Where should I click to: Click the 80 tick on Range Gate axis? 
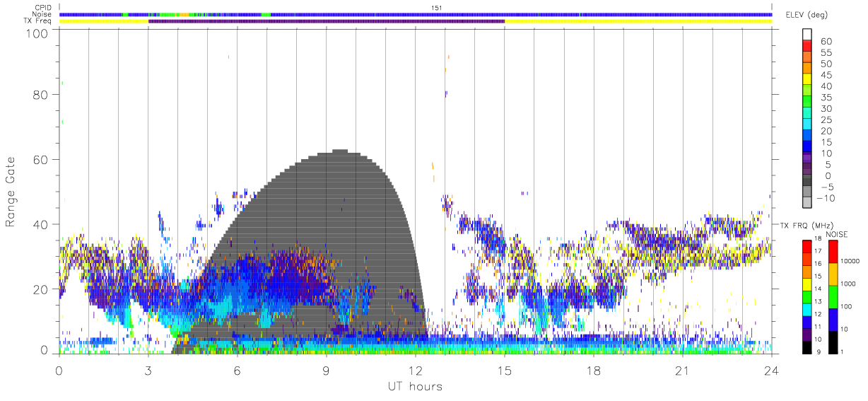pyautogui.click(x=40, y=95)
